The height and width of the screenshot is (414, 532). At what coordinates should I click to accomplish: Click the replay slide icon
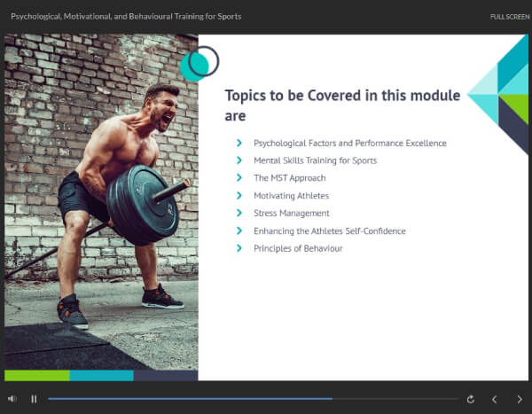point(470,400)
